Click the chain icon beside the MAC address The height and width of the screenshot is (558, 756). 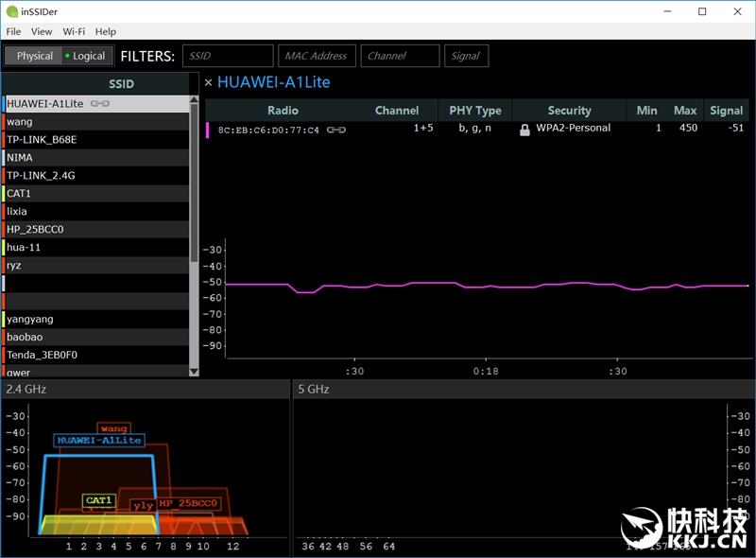pos(335,130)
